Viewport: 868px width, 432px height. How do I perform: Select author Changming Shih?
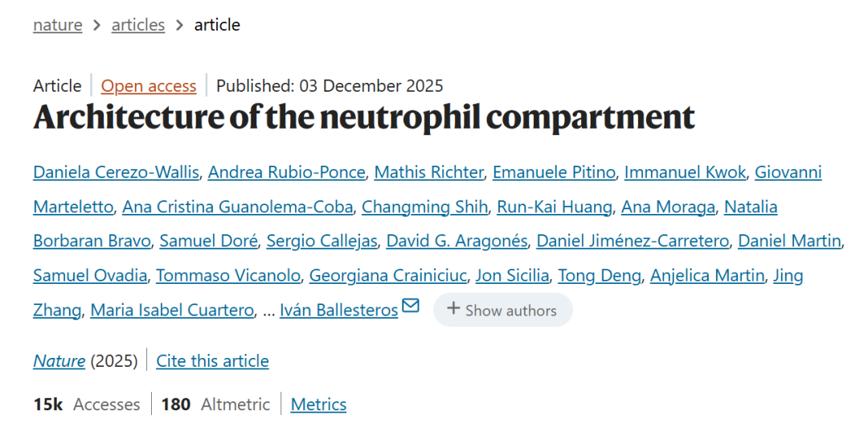point(424,207)
